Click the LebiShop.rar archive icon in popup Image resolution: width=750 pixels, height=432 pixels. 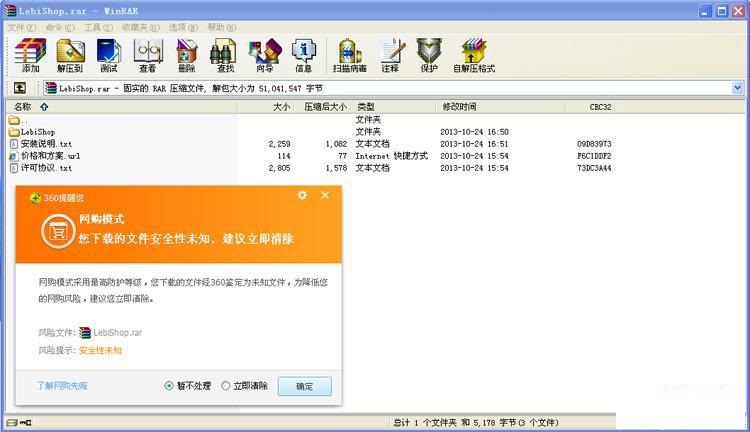85,332
